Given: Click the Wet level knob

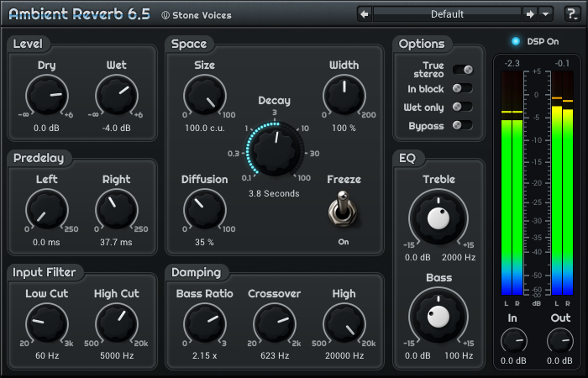Looking at the screenshot, I should pyautogui.click(x=117, y=95).
